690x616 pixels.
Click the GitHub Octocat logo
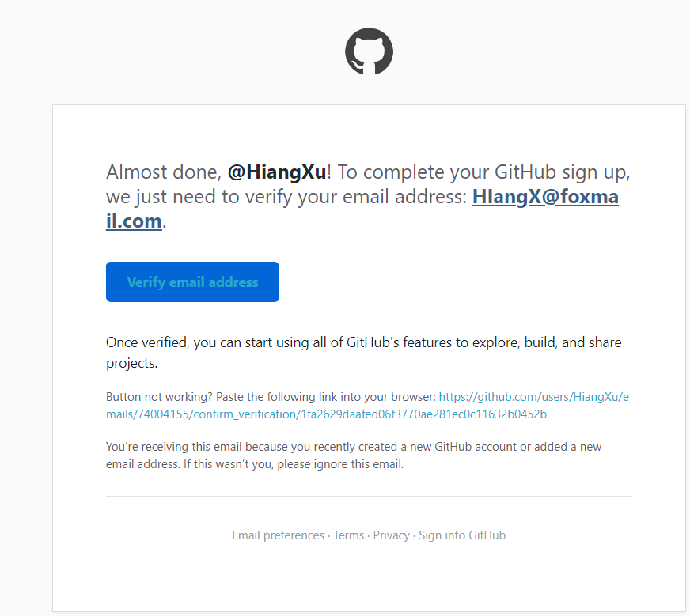(369, 51)
